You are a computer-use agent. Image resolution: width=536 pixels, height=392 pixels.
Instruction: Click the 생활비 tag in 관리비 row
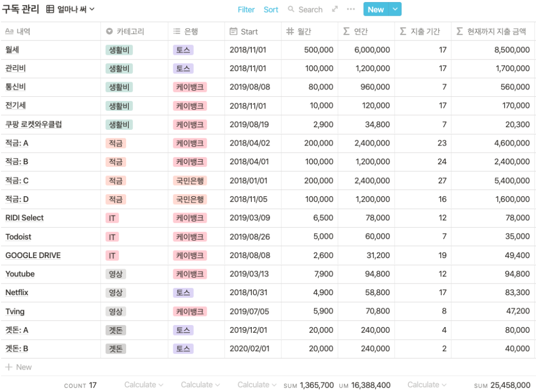(x=119, y=69)
